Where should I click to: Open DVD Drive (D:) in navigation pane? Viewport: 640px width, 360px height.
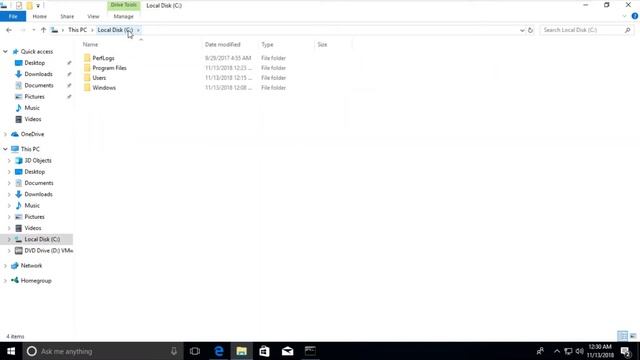pyautogui.click(x=49, y=251)
